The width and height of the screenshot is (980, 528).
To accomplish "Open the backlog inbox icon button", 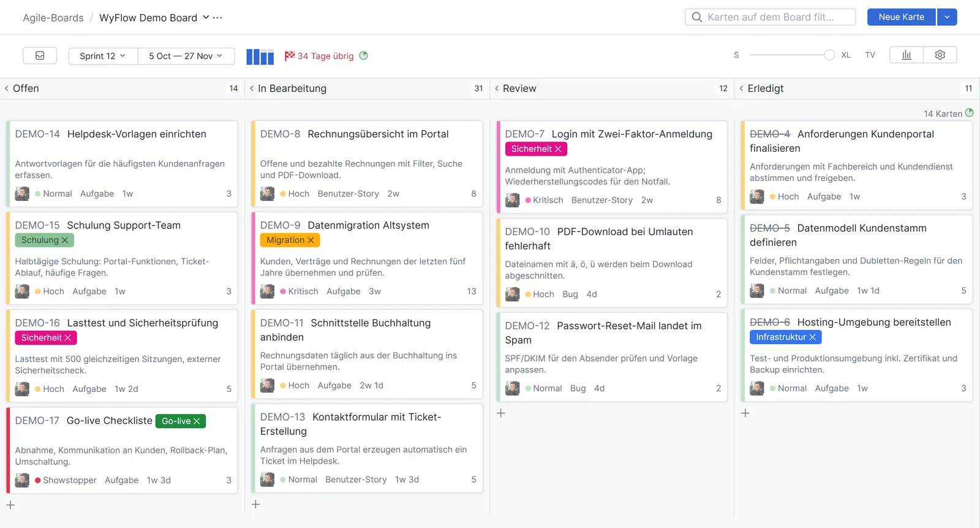I will click(40, 56).
